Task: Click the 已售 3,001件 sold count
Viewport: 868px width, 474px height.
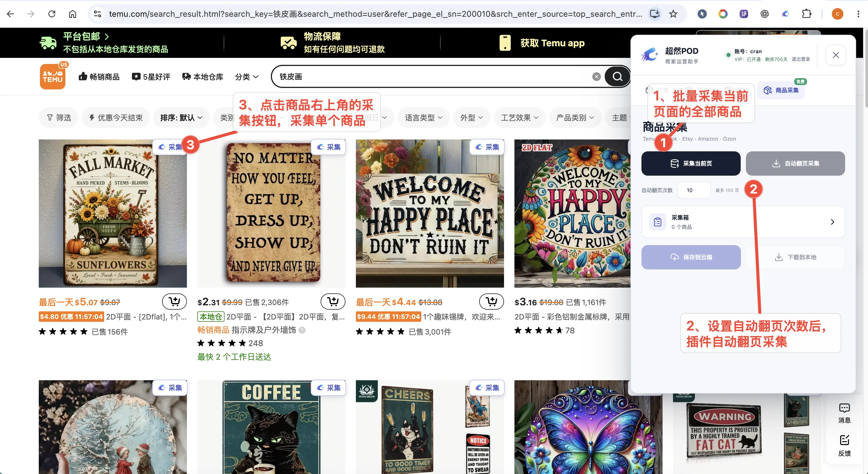Action: pyautogui.click(x=430, y=332)
